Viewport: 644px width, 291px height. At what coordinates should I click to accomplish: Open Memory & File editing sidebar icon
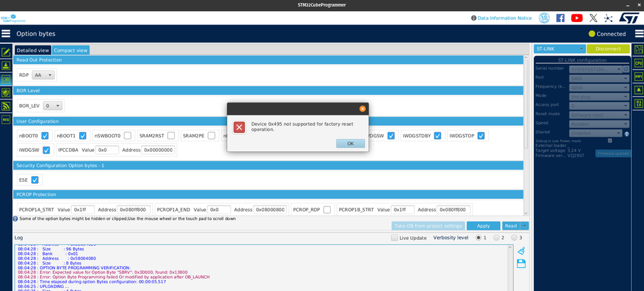pos(6,52)
